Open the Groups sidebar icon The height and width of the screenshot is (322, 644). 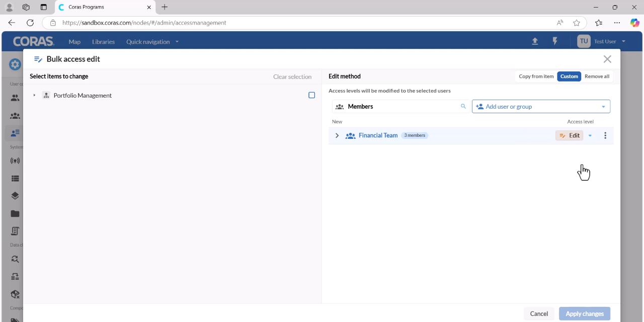[x=15, y=115]
